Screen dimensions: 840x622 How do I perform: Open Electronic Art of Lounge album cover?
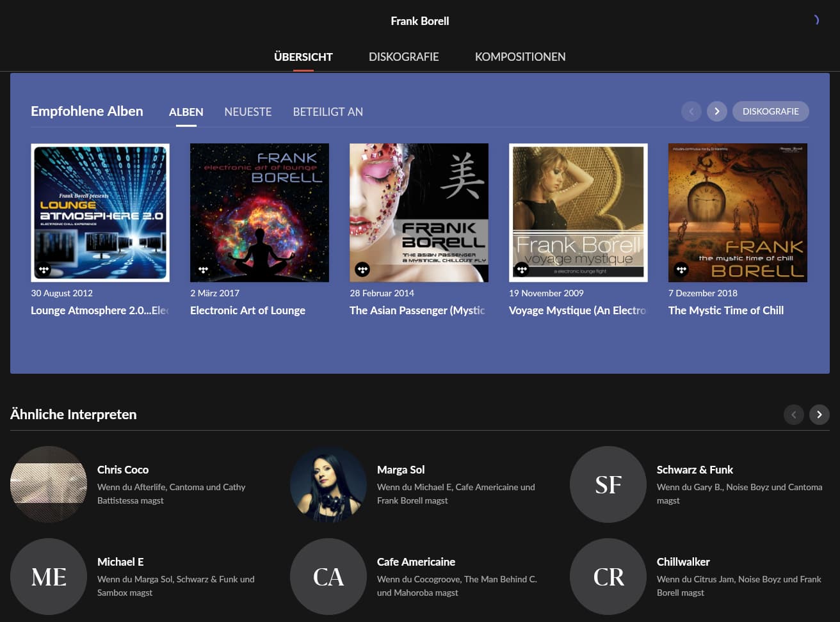[x=259, y=212]
